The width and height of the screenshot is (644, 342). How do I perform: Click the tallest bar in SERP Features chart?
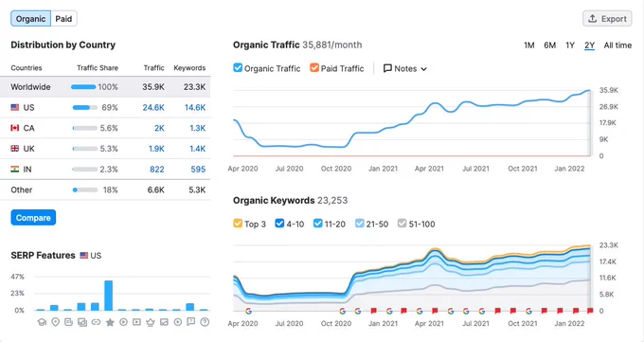pyautogui.click(x=108, y=296)
